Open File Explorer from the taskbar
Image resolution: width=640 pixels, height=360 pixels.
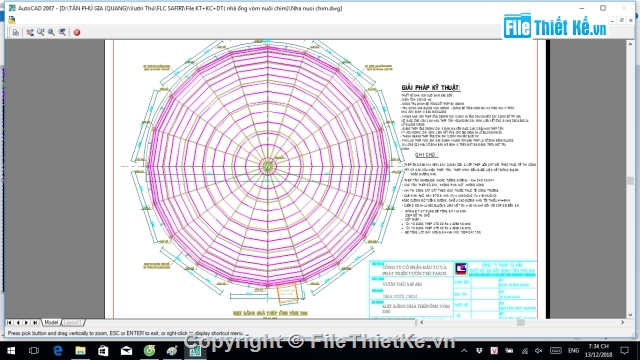point(80,351)
